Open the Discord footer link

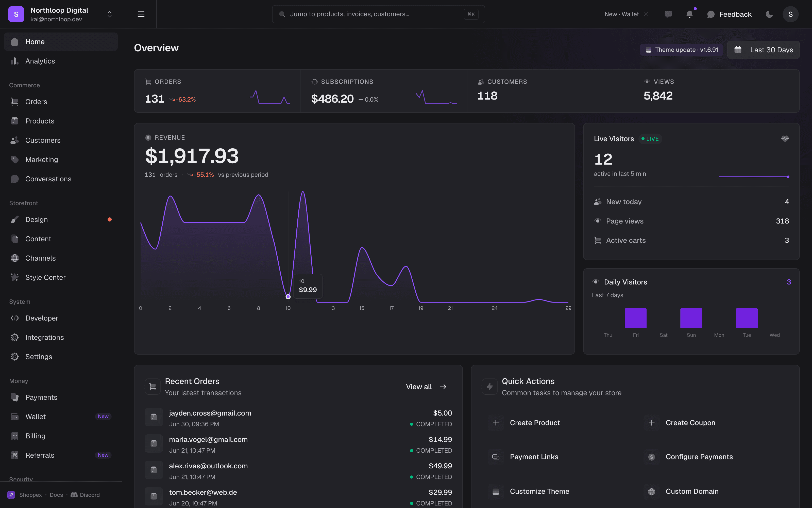pyautogui.click(x=85, y=495)
